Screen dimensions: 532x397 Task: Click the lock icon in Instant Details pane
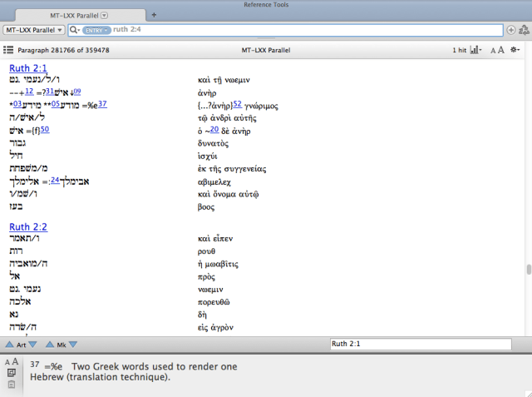[x=12, y=385]
